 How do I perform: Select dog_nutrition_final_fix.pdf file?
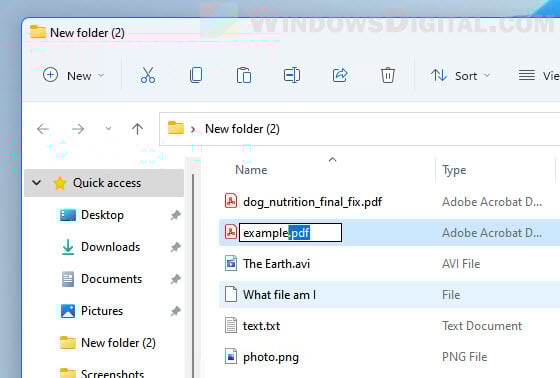point(312,202)
